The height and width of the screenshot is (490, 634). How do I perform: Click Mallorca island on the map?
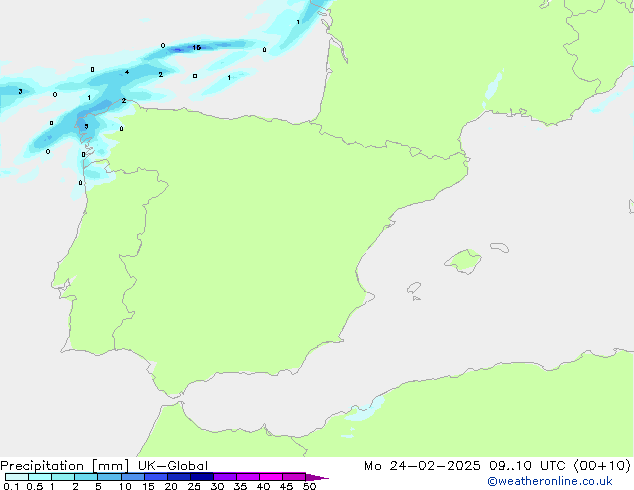coord(464,261)
